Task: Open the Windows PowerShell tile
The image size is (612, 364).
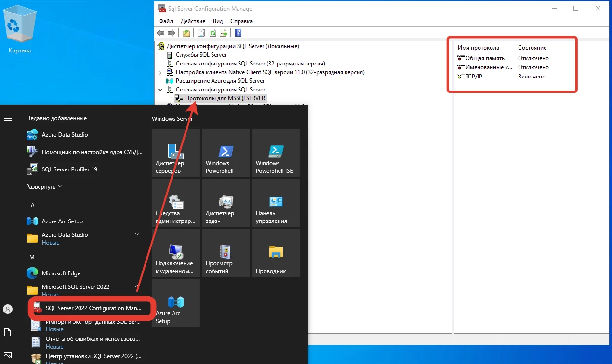Action: click(226, 153)
